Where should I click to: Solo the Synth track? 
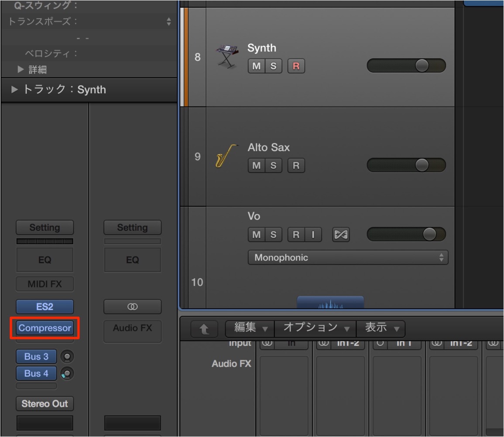[x=274, y=66]
